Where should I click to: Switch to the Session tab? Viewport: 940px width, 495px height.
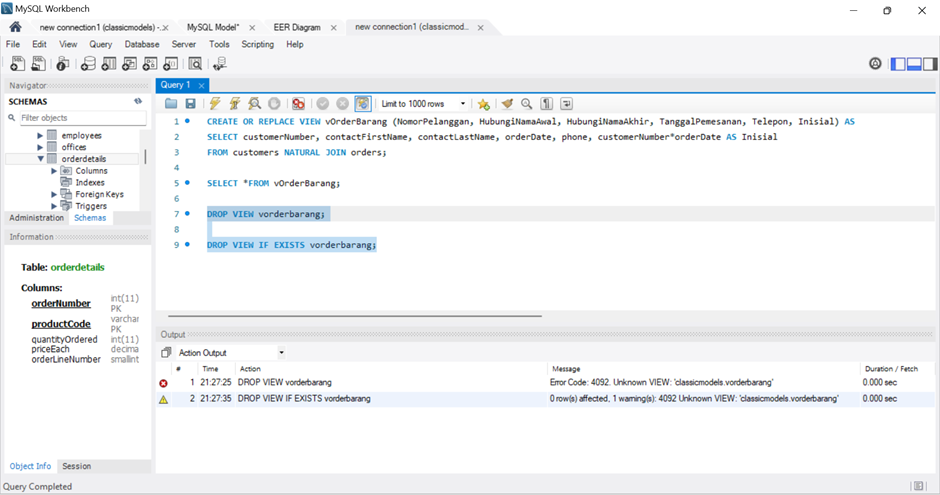(77, 466)
